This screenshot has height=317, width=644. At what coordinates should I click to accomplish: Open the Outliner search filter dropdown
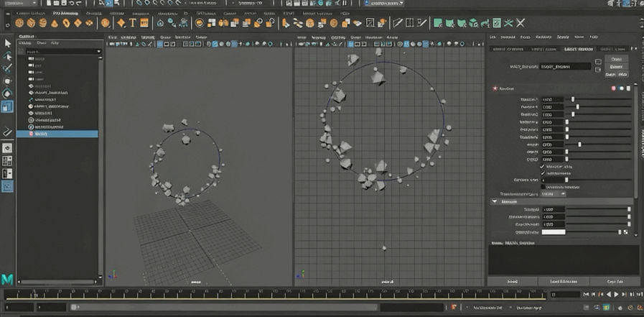pyautogui.click(x=99, y=52)
